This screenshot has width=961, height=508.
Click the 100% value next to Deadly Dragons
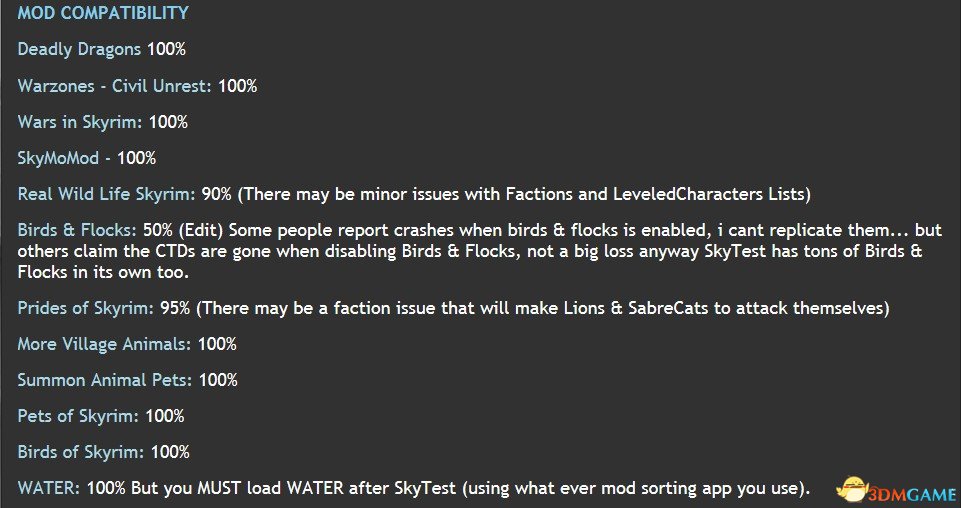166,50
